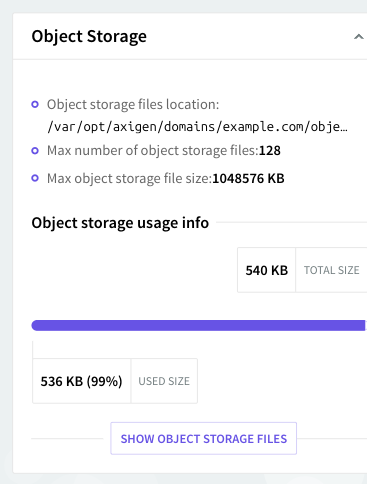Click the 128 max files value
This screenshot has width=367, height=484.
pos(270,151)
